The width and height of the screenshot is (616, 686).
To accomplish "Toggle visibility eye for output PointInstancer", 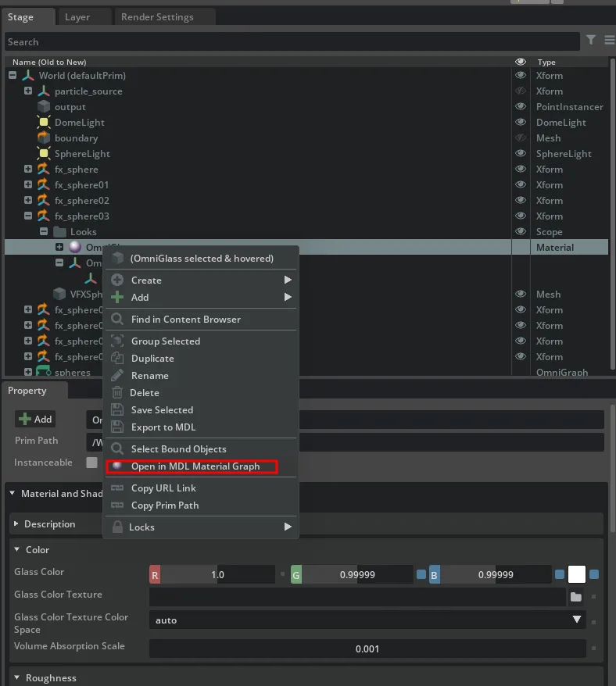I will click(520, 106).
